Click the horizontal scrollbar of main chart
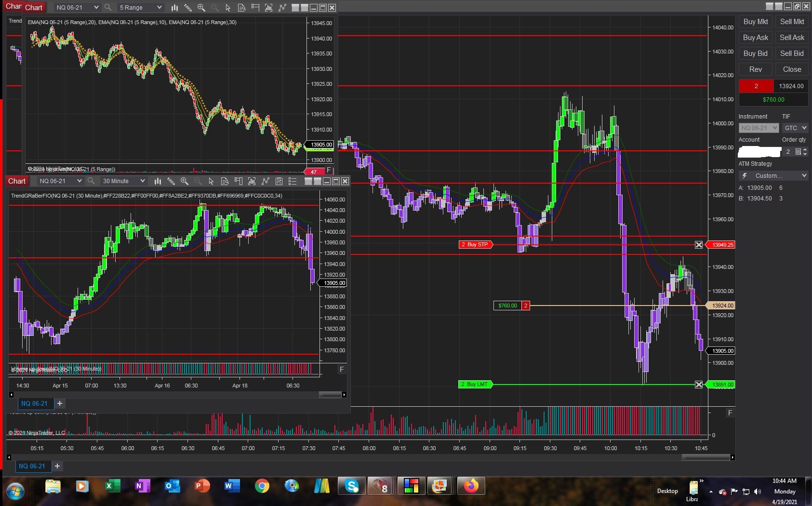This screenshot has width=812, height=506. pyautogui.click(x=706, y=457)
